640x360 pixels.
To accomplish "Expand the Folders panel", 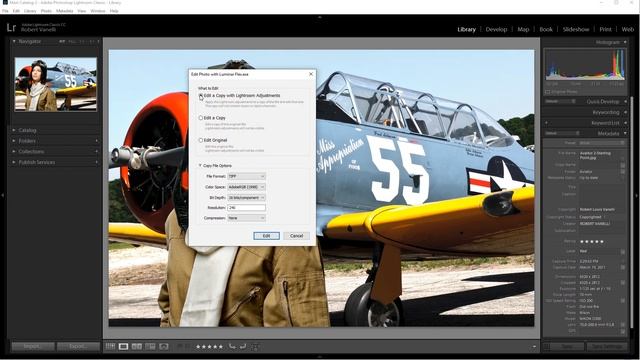I will click(14, 141).
